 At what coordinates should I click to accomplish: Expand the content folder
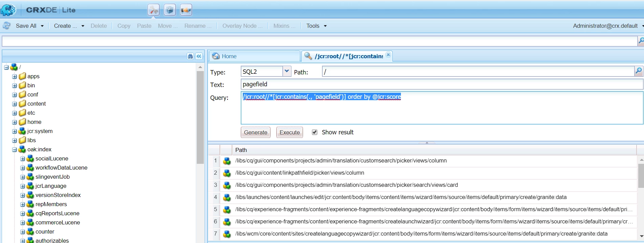pos(15,104)
